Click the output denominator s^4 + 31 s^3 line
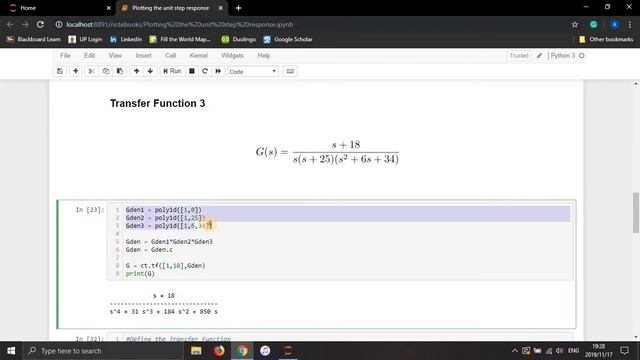The image size is (640, 360). click(164, 311)
